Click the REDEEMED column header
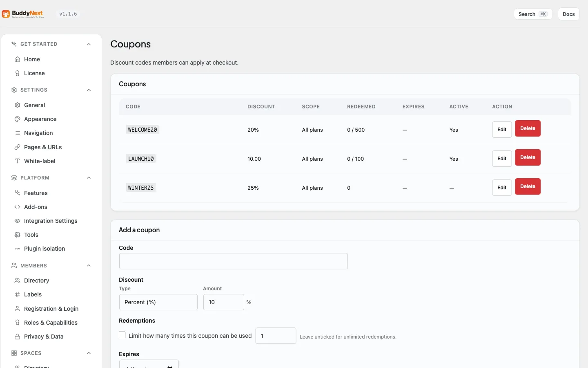588x368 pixels. [x=361, y=107]
